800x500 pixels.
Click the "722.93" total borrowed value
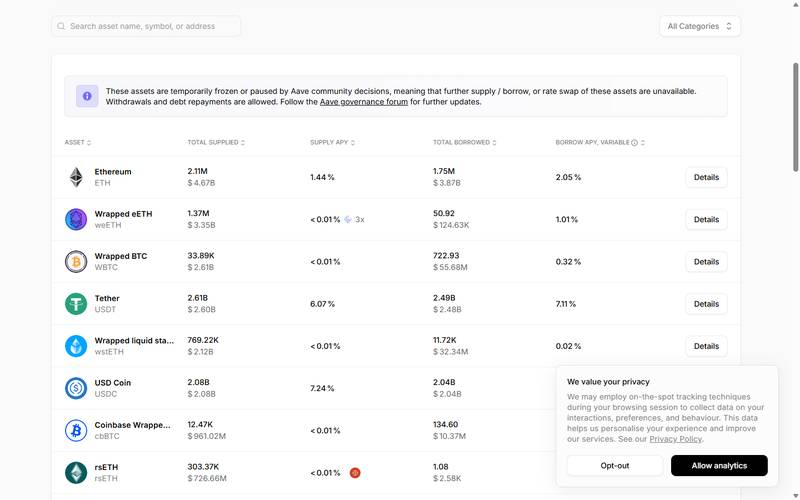pos(446,256)
